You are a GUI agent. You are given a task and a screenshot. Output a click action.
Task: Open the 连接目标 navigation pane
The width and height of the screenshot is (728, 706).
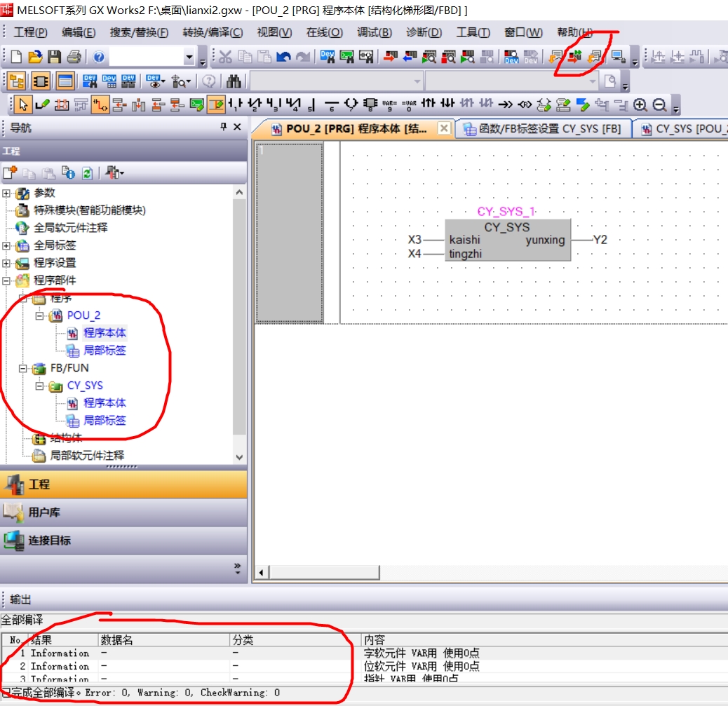[49, 541]
